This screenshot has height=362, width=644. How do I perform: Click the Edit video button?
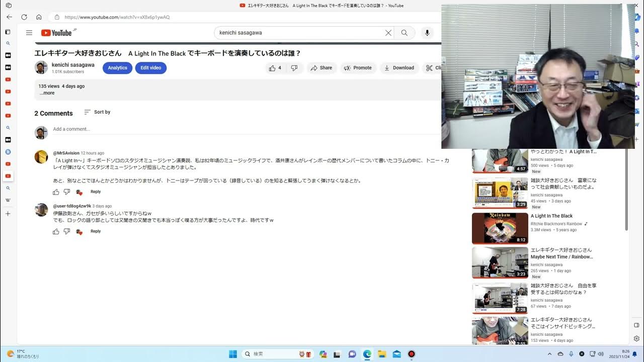point(150,68)
